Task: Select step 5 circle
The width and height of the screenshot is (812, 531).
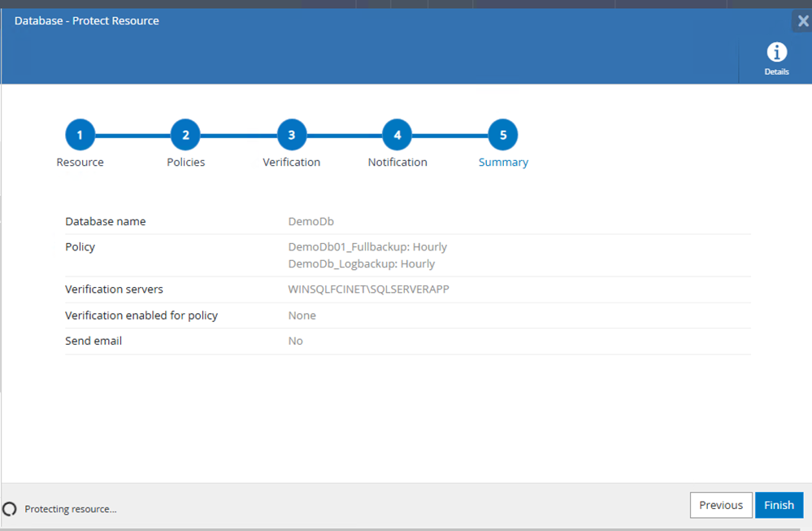Action: pos(503,135)
